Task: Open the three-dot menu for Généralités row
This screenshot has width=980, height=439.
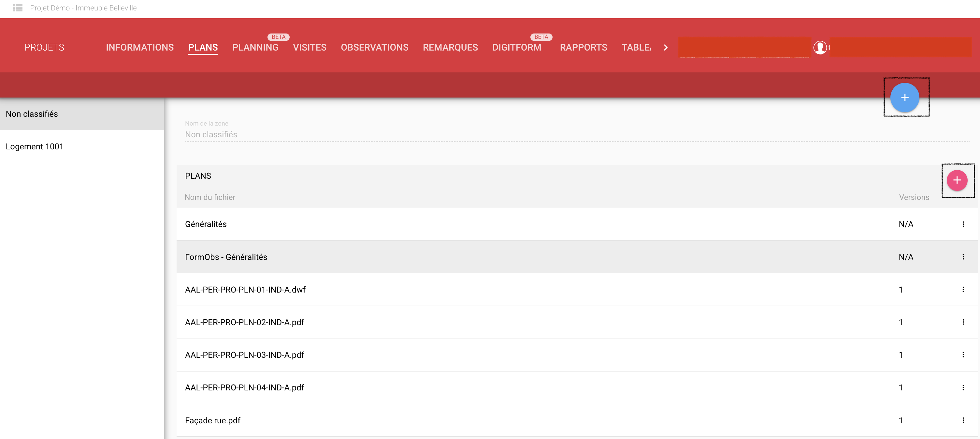Action: tap(963, 224)
